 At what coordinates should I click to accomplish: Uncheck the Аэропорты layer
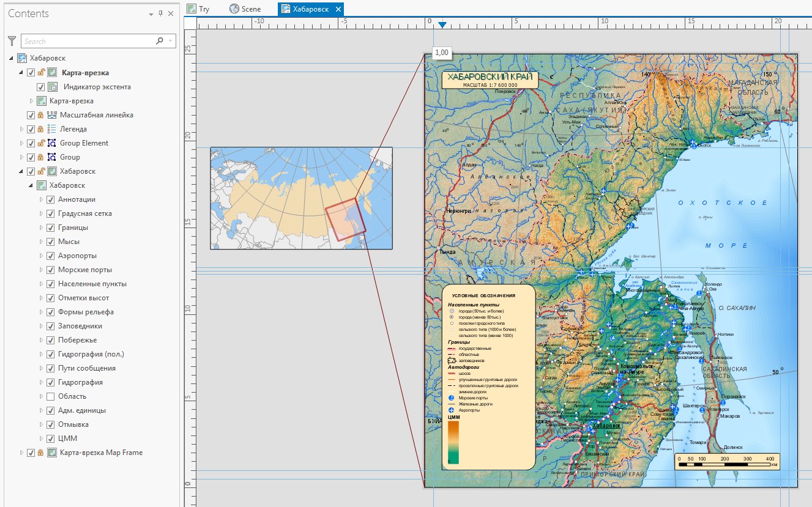click(51, 256)
